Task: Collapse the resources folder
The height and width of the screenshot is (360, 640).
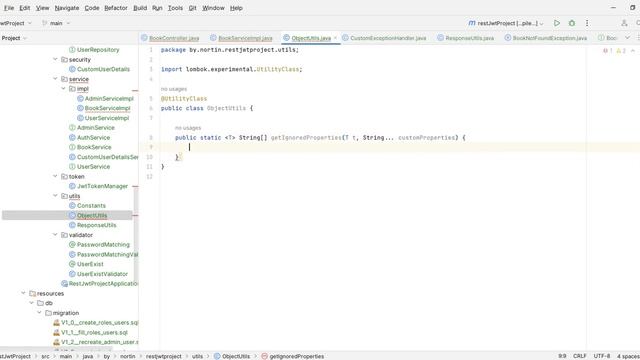Action: [x=23, y=293]
